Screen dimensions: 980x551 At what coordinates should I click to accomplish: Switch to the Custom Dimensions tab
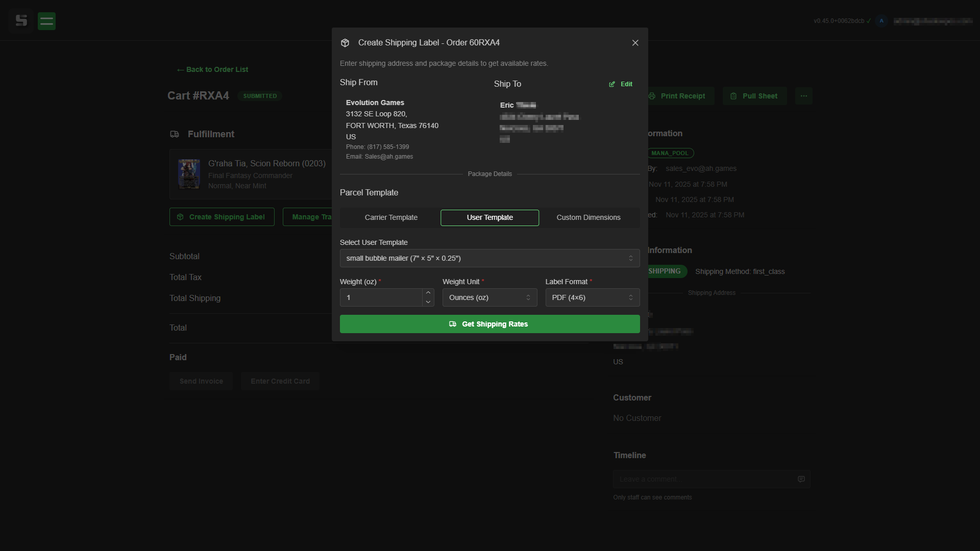click(x=589, y=217)
